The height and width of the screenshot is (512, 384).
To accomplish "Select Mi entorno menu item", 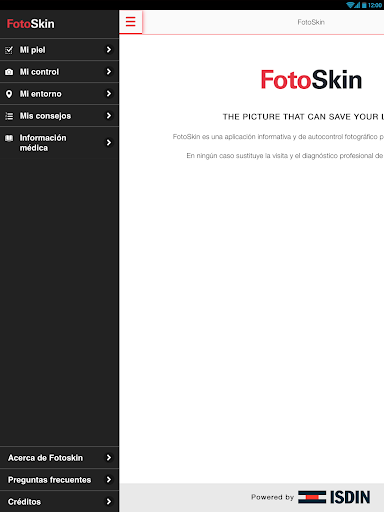I will point(59,94).
